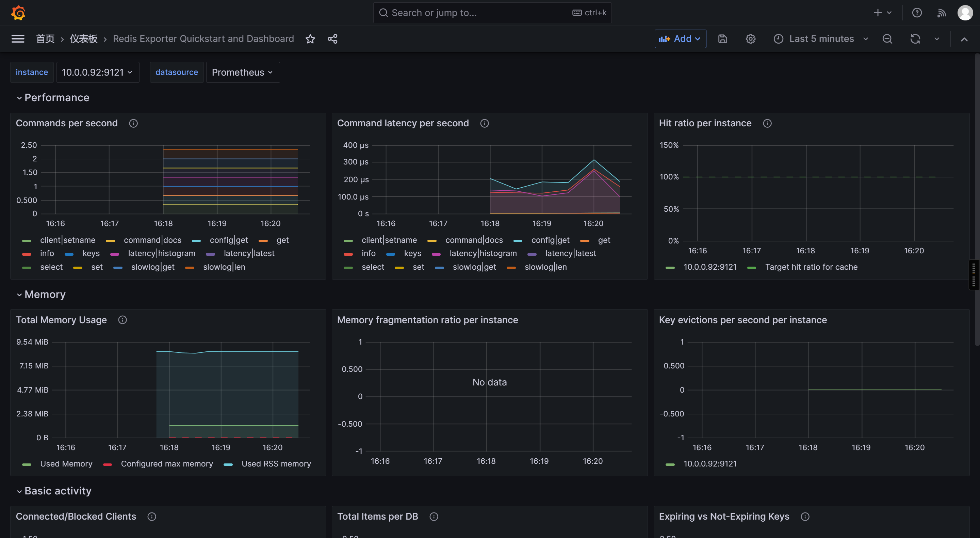This screenshot has height=538, width=980.
Task: Toggle 'keys' series in Commands per second legend
Action: click(x=91, y=253)
